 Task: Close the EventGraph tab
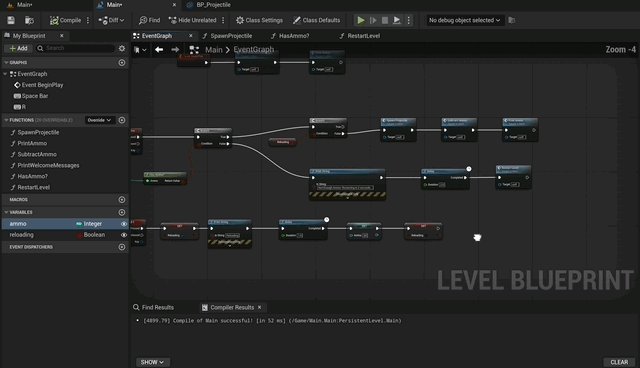[191, 36]
